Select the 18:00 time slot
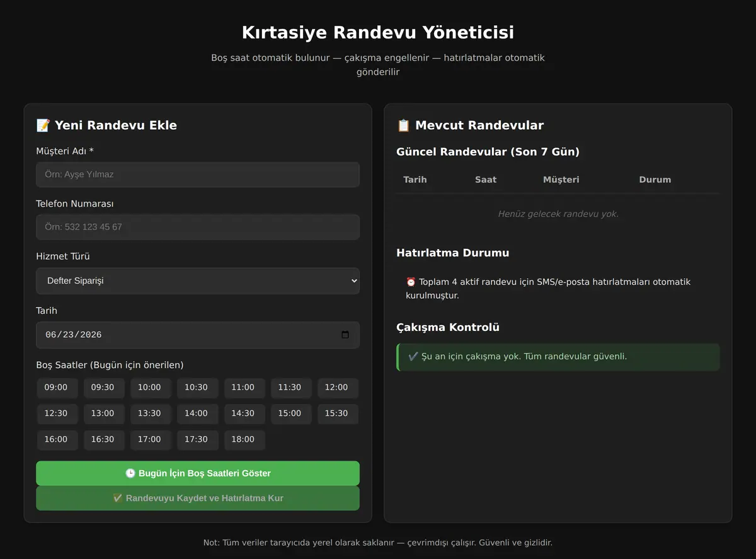 [x=243, y=439]
